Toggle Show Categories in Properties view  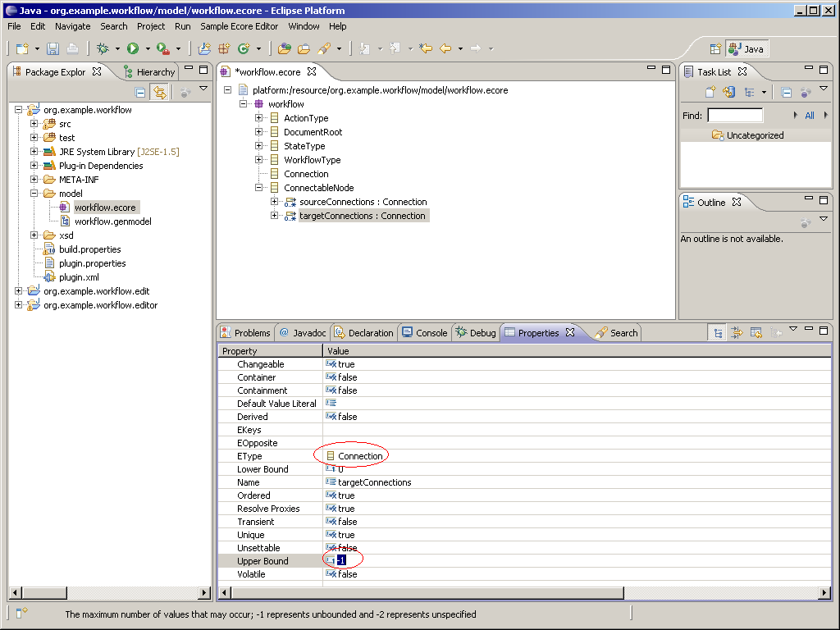(x=719, y=332)
